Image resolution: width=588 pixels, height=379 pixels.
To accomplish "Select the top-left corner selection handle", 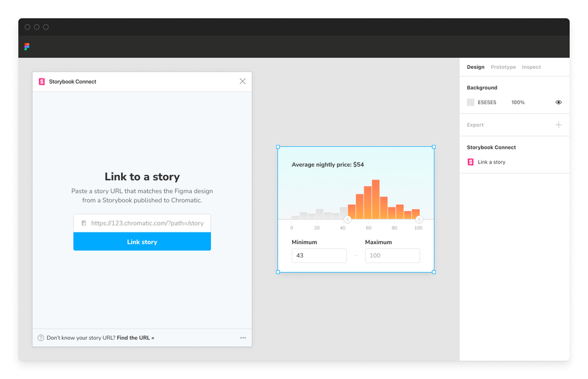I will click(278, 146).
